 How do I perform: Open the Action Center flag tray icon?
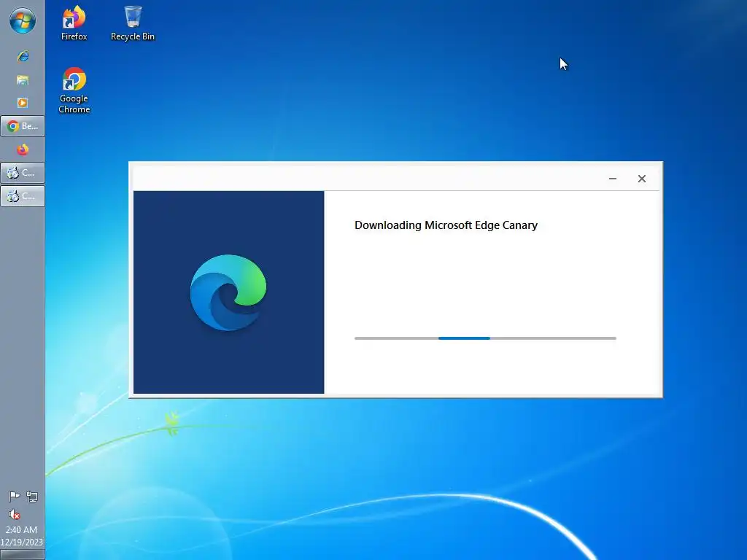(15, 497)
